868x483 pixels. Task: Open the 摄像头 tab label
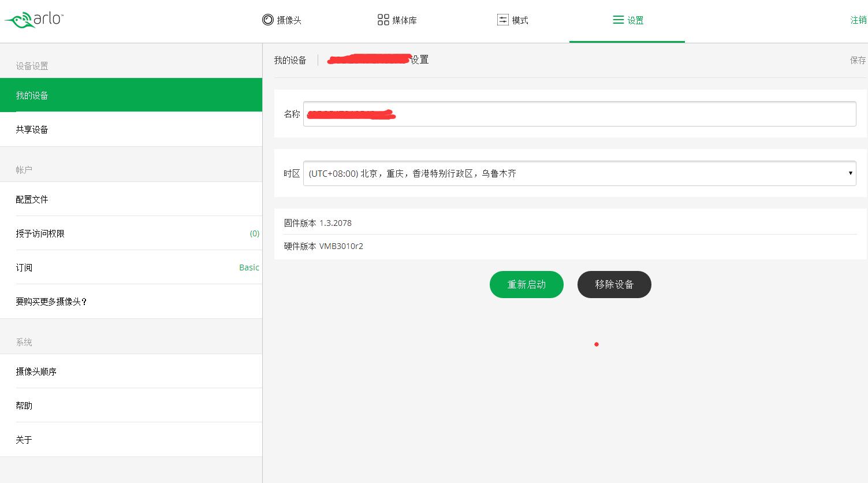pyautogui.click(x=289, y=20)
